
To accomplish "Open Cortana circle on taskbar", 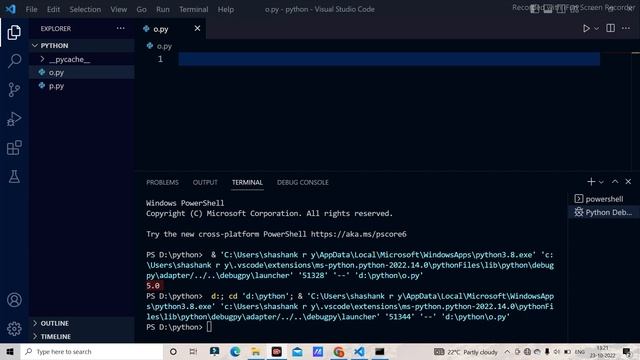I will tap(173, 352).
